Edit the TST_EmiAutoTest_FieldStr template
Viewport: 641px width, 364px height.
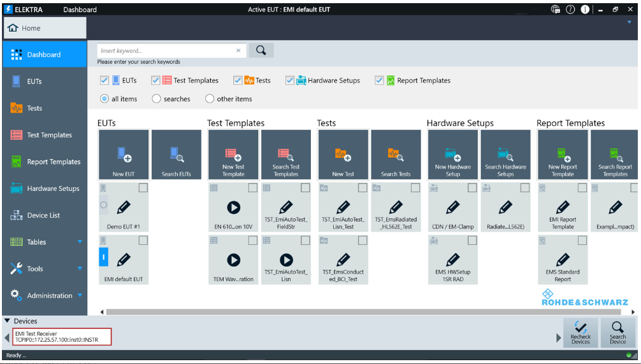point(286,207)
